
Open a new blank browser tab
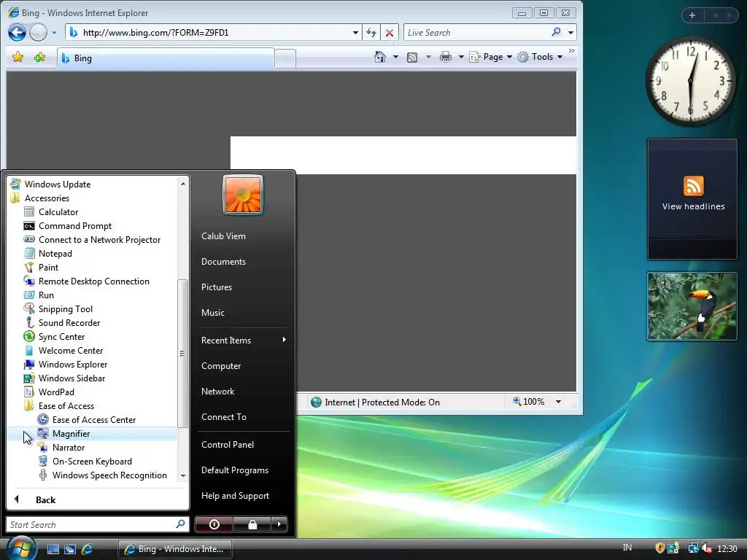(285, 59)
